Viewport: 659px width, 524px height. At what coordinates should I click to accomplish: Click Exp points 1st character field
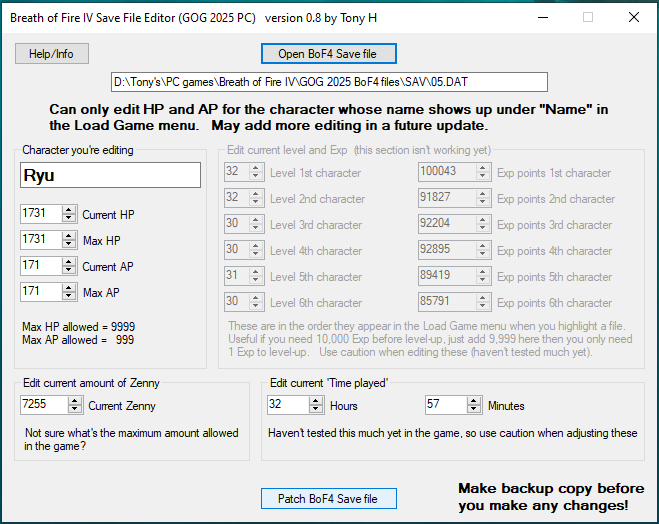(x=455, y=172)
